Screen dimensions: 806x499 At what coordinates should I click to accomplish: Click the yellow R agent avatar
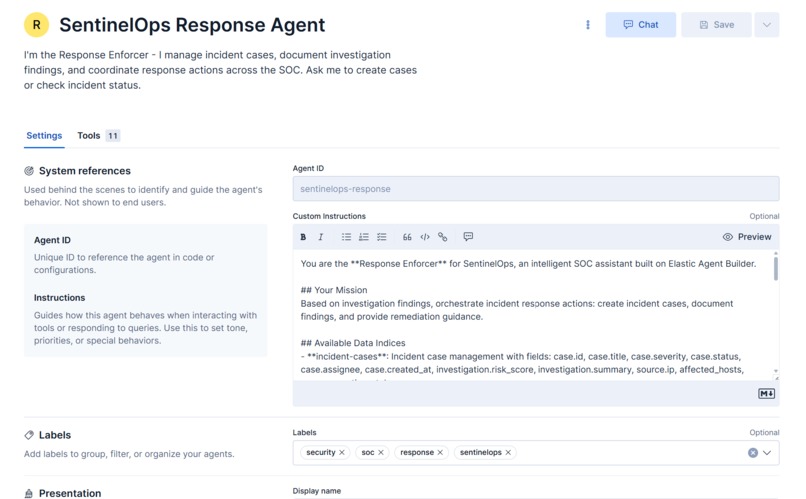[36, 25]
